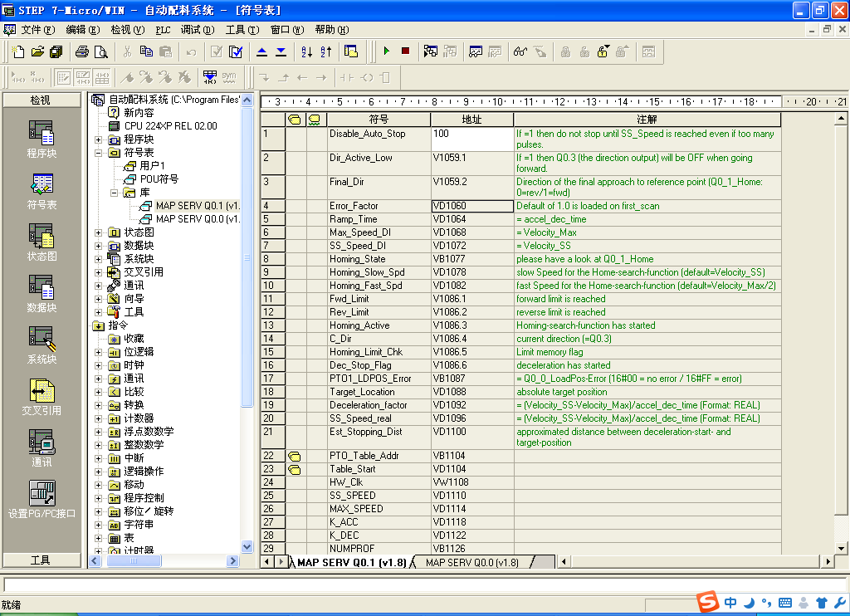Click the green Run PLC icon

(x=387, y=51)
